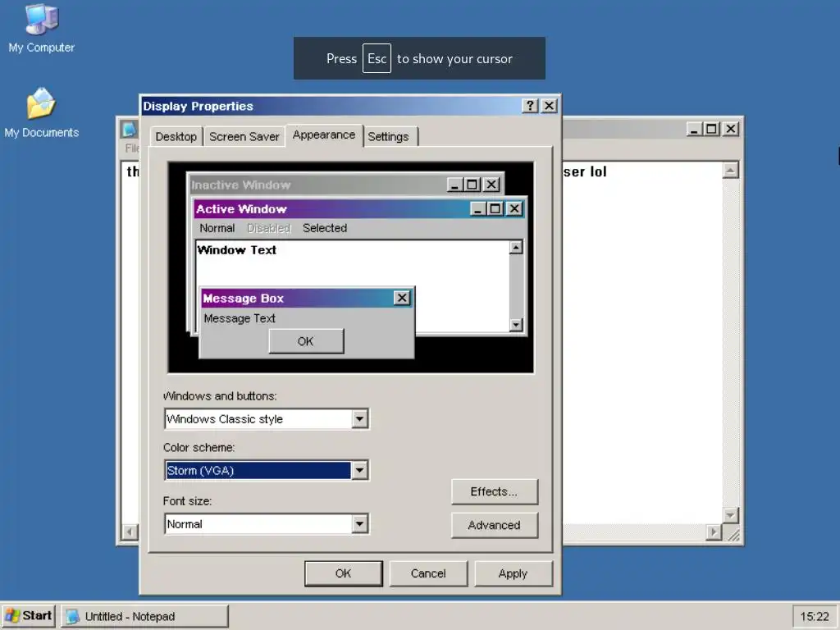Expand the Font size dropdown
Screen dimensions: 840x630
point(359,524)
